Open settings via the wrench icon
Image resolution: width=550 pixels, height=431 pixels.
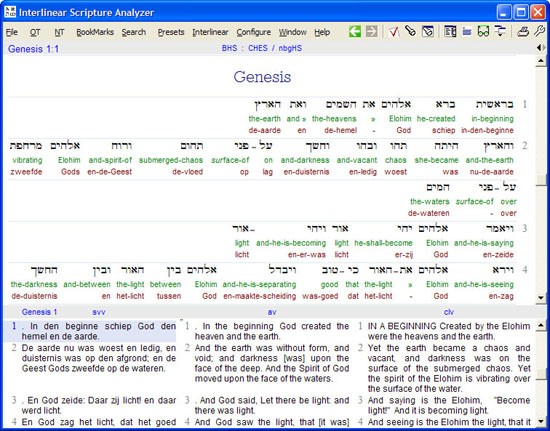540,32
